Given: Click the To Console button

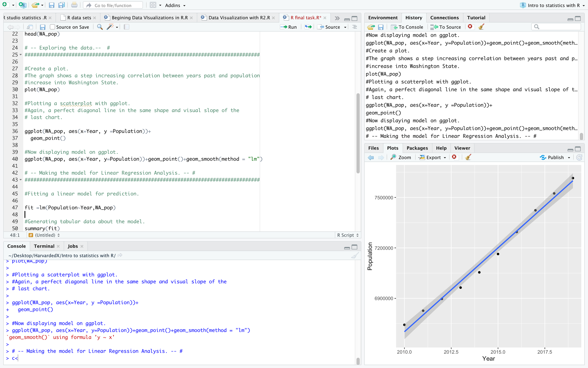Looking at the screenshot, I should [407, 27].
